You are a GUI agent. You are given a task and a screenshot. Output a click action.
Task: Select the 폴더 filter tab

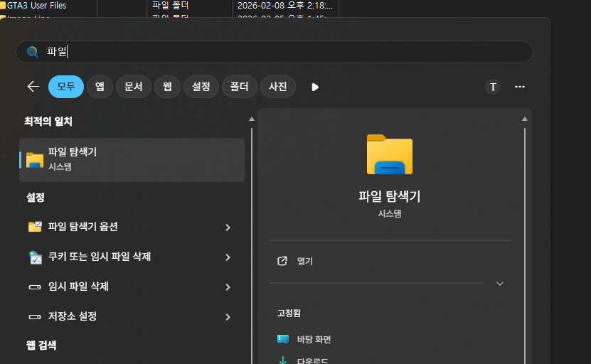(x=240, y=87)
